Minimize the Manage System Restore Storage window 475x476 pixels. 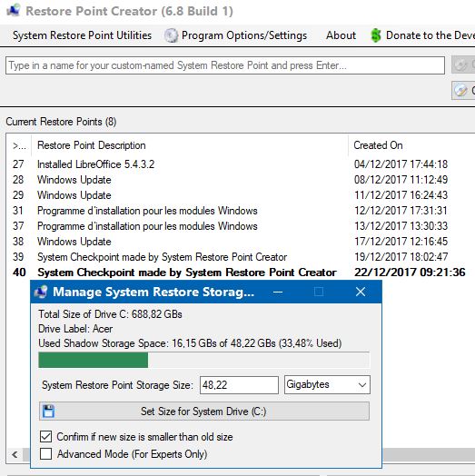click(x=278, y=292)
